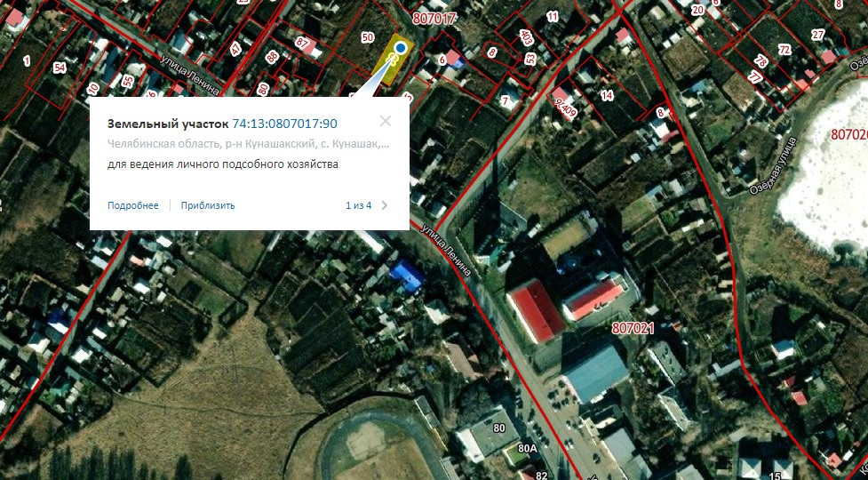This screenshot has width=868, height=480.
Task: Open the Подробнее details link
Action: (133, 205)
